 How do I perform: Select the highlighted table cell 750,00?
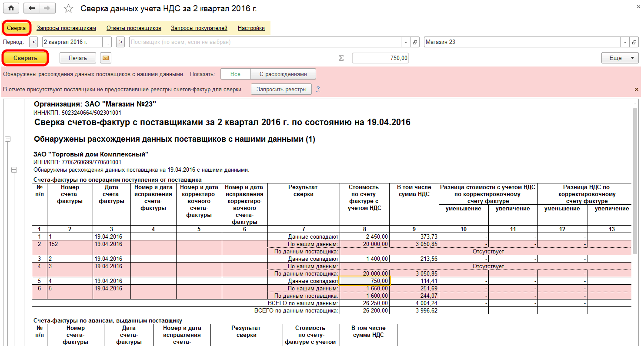tap(364, 281)
